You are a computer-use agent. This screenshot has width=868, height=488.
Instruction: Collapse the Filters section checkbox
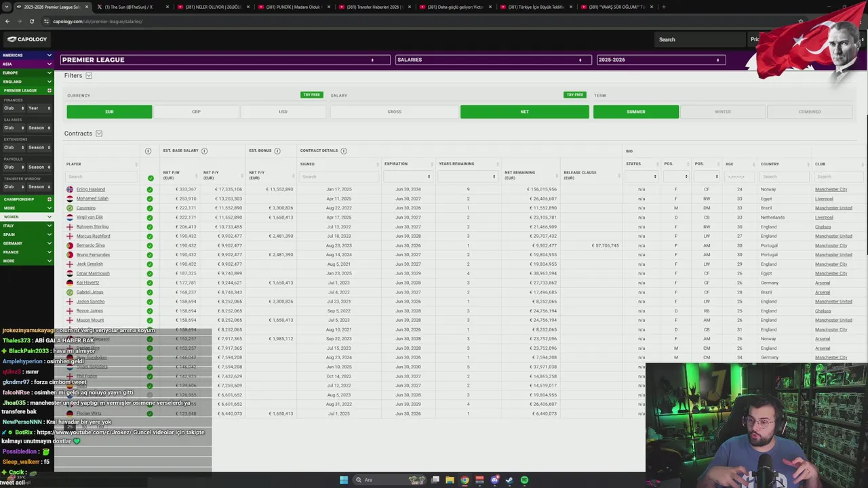tap(89, 76)
